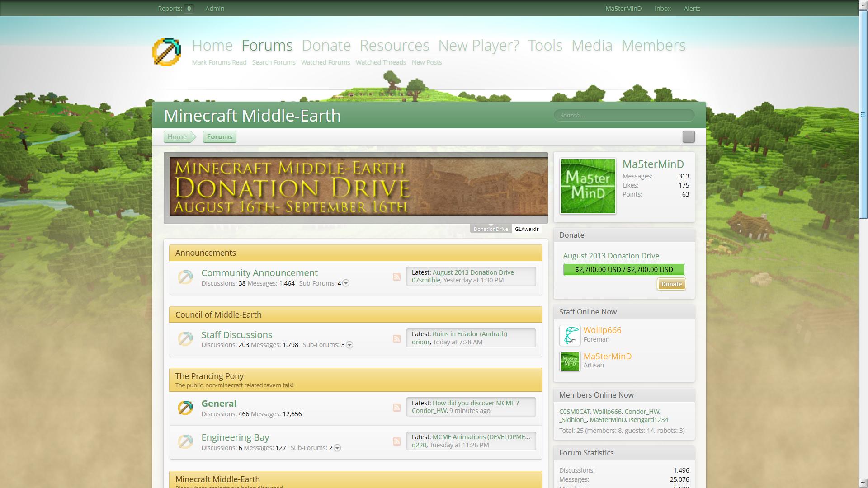The image size is (868, 488).
Task: Click RSS feed icon for Community Announcement
Action: click(396, 277)
